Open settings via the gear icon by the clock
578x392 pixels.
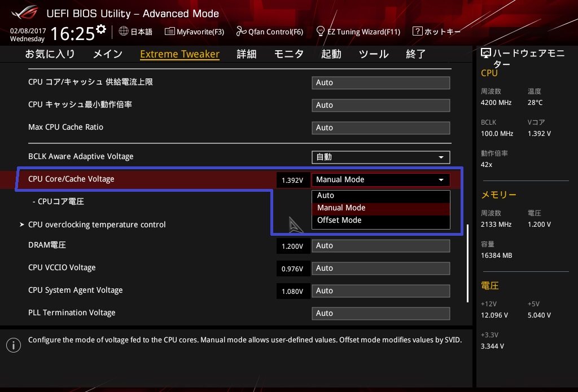click(101, 29)
